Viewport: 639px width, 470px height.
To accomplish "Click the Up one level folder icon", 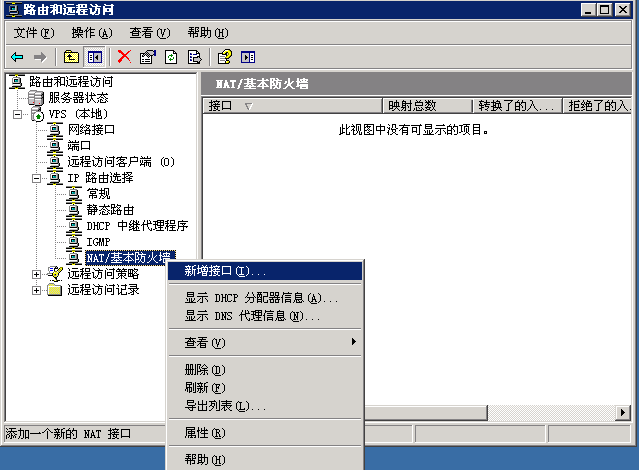I will [x=71, y=57].
